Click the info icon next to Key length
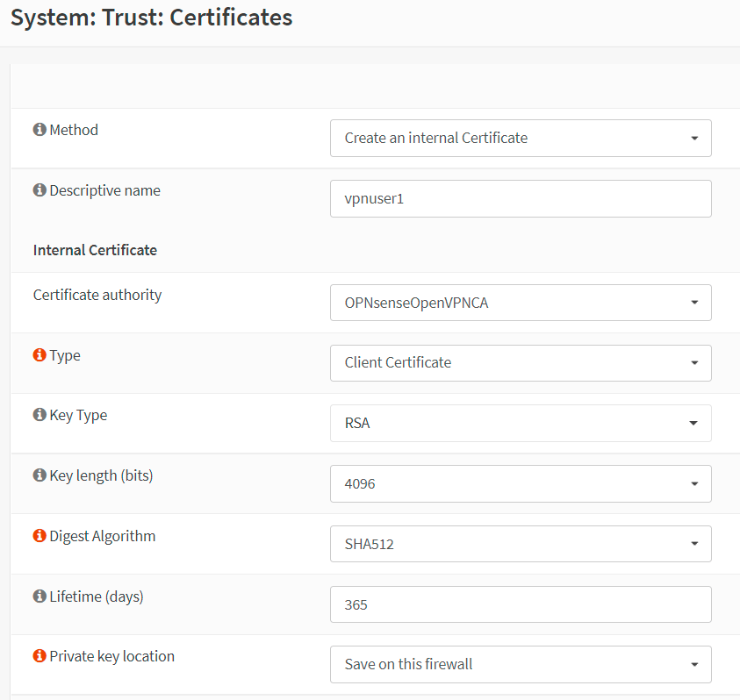This screenshot has width=740, height=700. pyautogui.click(x=40, y=475)
